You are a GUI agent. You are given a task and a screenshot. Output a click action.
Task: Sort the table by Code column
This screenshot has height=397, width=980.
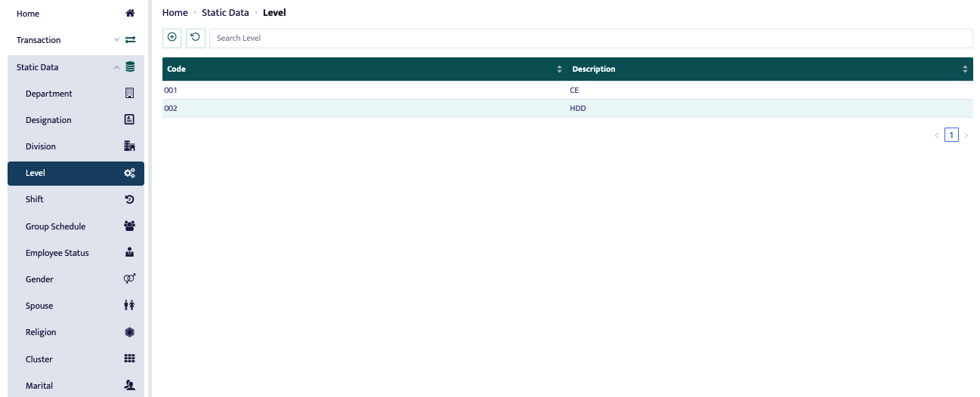pos(559,69)
